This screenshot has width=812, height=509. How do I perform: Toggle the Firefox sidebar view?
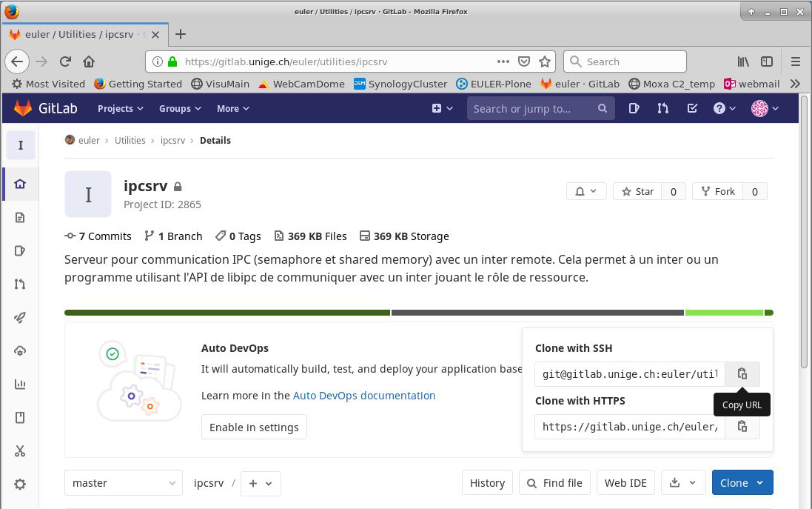(767, 61)
